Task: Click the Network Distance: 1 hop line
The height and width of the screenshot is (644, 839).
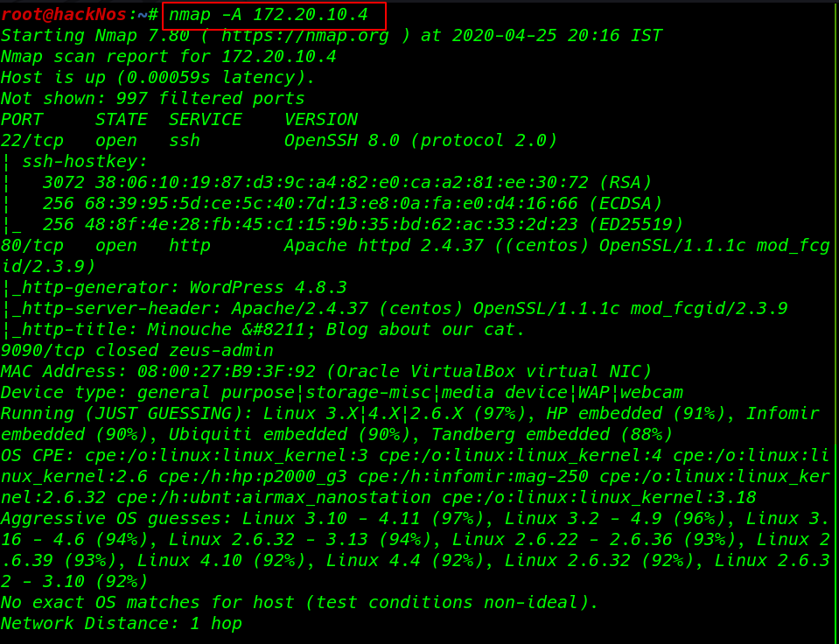Action: [122, 624]
